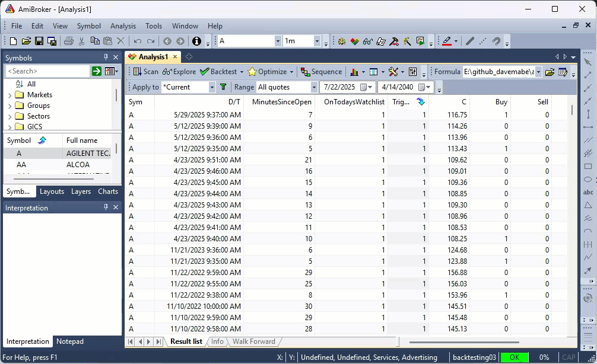Click the open formula folder icon

(x=550, y=72)
